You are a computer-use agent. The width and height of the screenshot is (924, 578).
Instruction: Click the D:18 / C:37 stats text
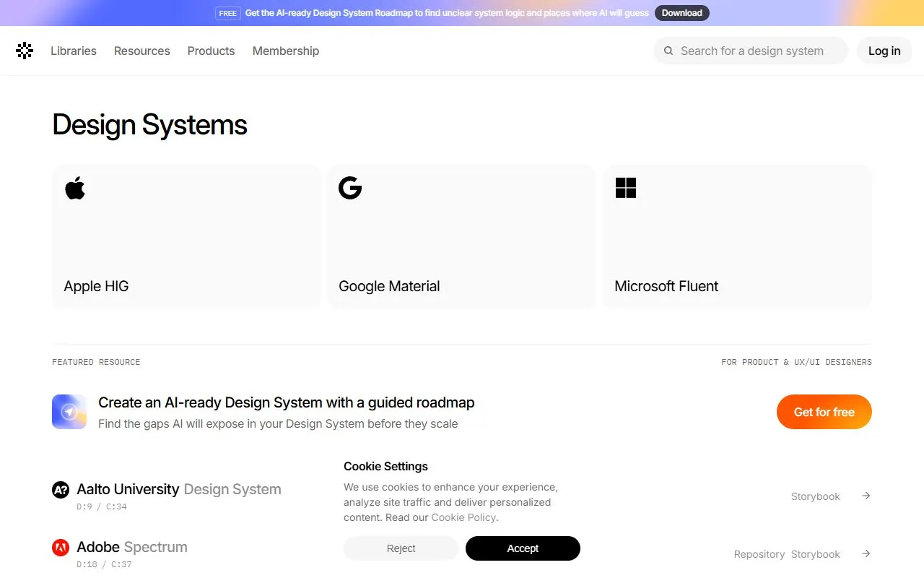click(x=104, y=564)
